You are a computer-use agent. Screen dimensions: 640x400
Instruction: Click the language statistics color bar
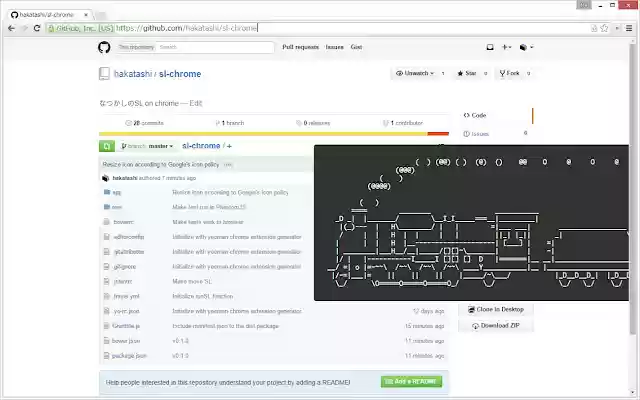pos(274,134)
